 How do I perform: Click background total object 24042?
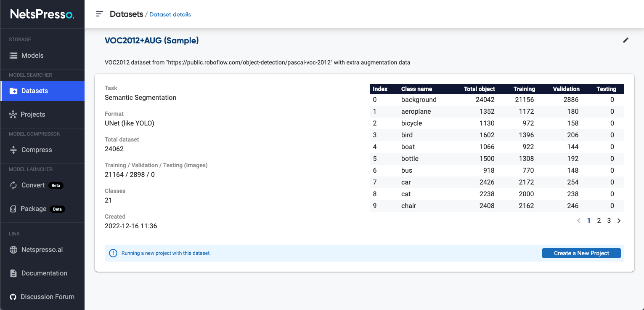tap(485, 100)
